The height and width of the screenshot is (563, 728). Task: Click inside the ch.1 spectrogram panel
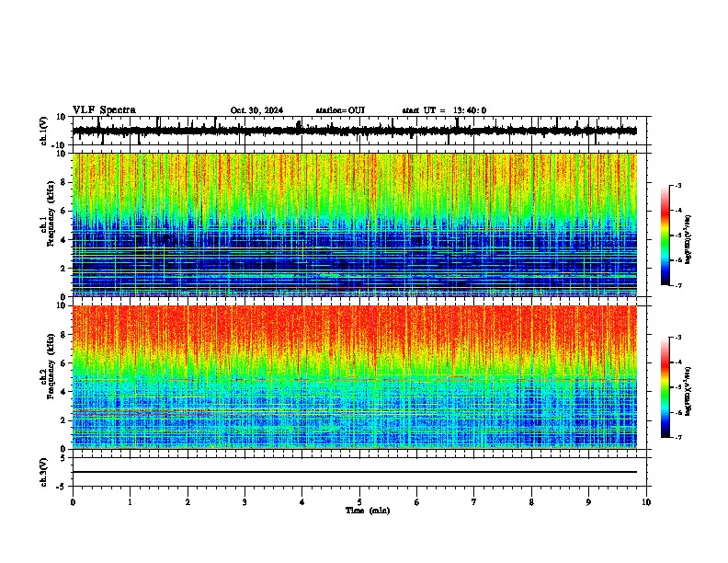pyautogui.click(x=354, y=224)
